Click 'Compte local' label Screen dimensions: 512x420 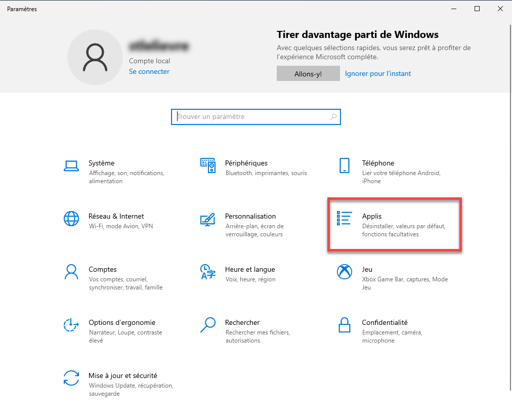(150, 61)
